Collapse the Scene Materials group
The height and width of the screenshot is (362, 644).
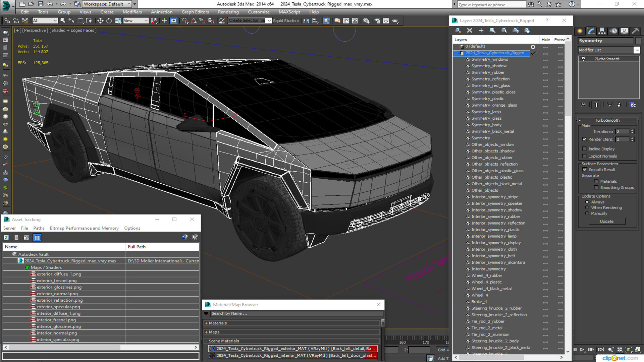tap(206, 341)
